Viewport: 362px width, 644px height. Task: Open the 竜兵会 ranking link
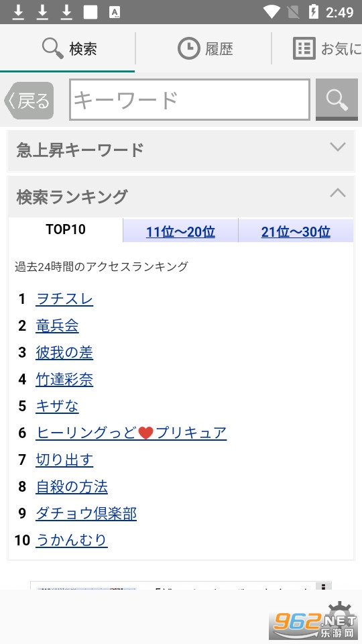(x=57, y=326)
